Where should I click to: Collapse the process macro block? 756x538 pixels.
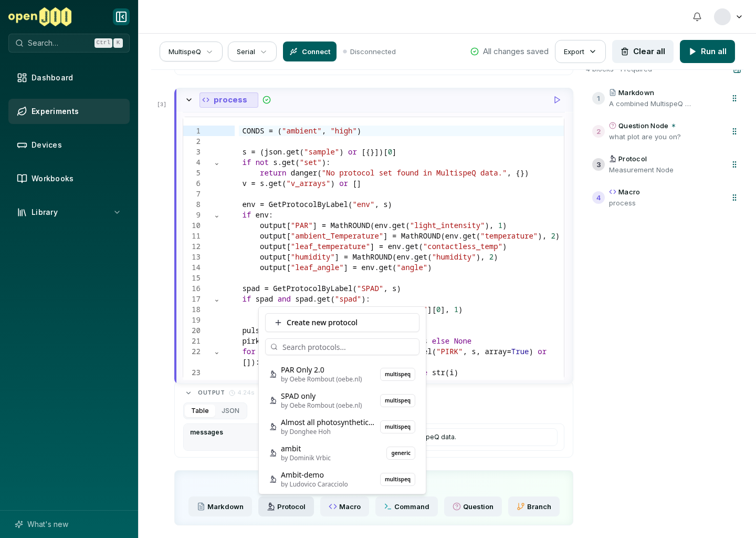(189, 100)
